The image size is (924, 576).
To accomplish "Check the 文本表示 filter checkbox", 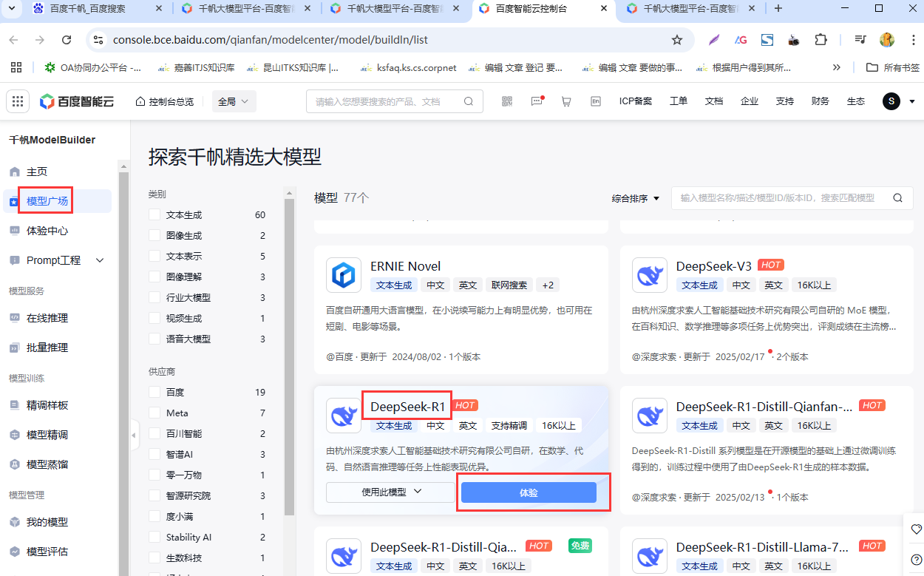I will pos(154,257).
